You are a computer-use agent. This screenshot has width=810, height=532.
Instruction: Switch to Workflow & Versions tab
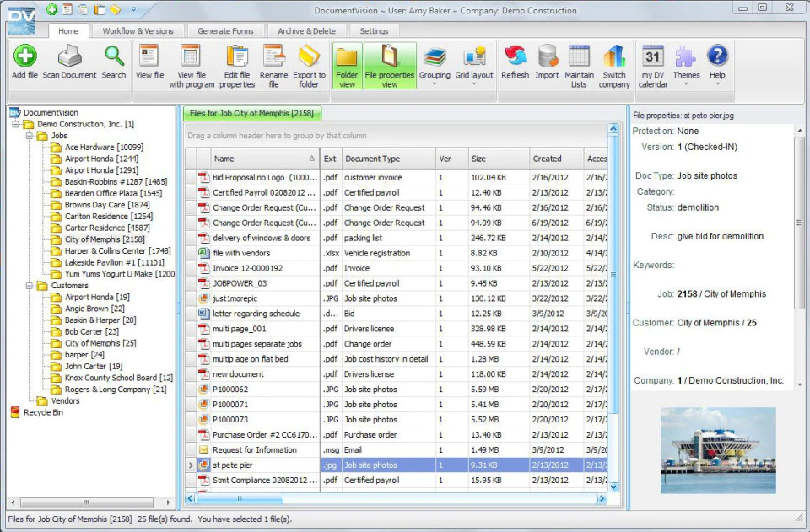[138, 31]
